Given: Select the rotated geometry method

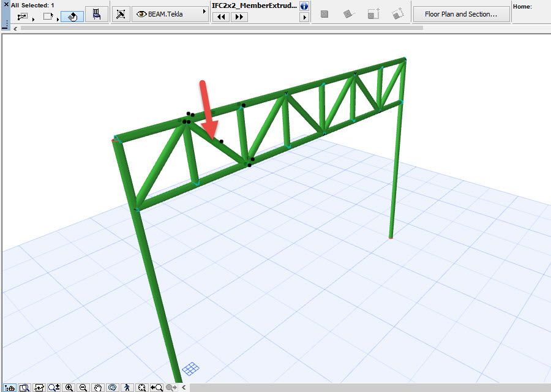Looking at the screenshot, I should (348, 14).
